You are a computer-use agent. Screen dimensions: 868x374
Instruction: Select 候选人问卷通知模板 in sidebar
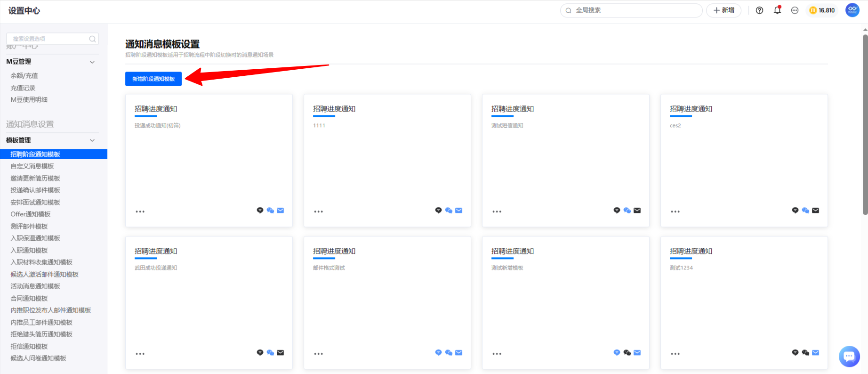coord(39,358)
